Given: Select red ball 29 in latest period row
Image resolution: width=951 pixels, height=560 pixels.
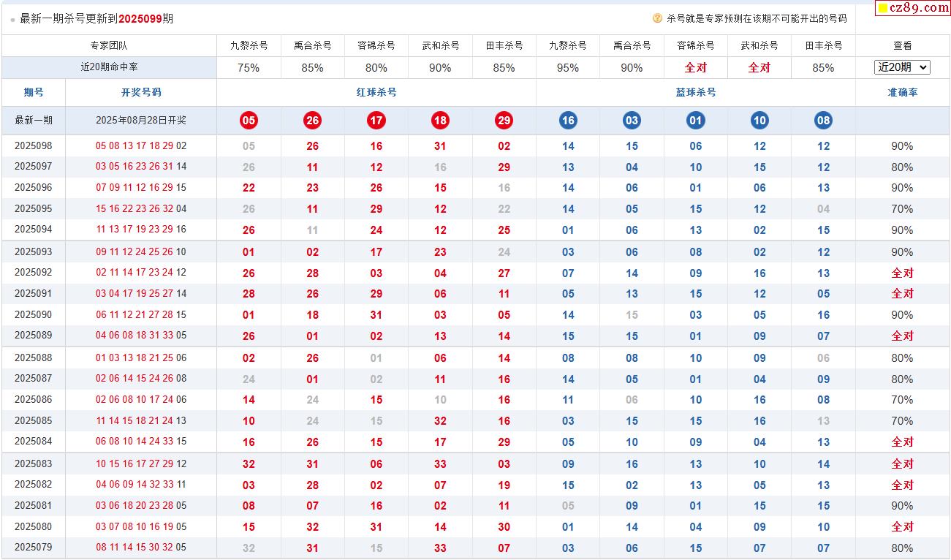Looking at the screenshot, I should click(504, 121).
